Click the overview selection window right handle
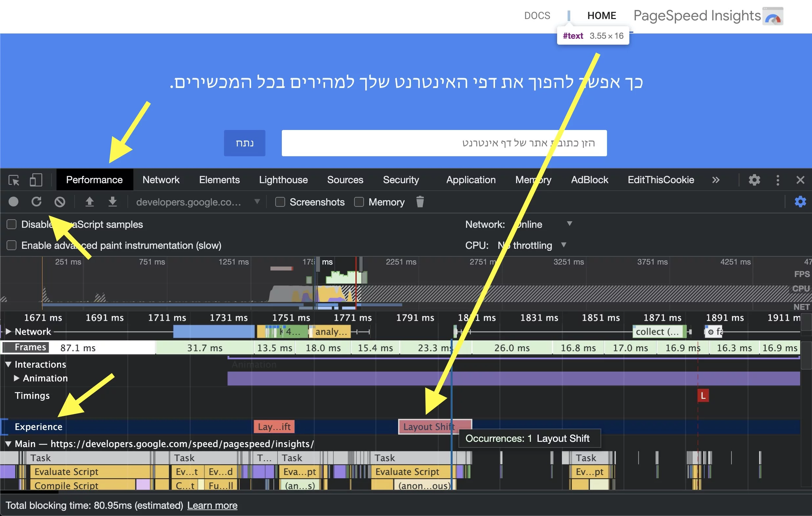This screenshot has height=516, width=812. (361, 265)
